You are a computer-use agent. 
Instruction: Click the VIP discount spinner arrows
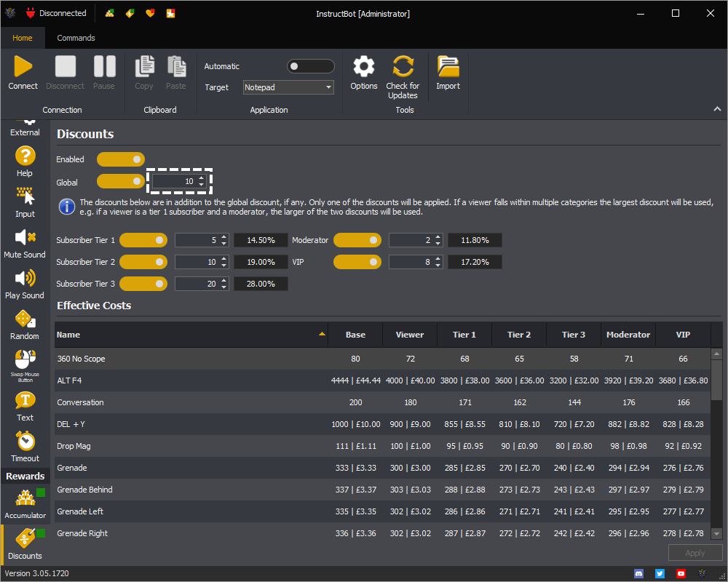coord(438,262)
